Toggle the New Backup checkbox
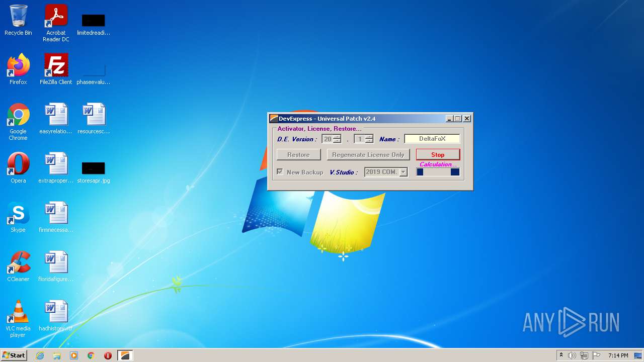This screenshot has width=644, height=362. point(280,172)
